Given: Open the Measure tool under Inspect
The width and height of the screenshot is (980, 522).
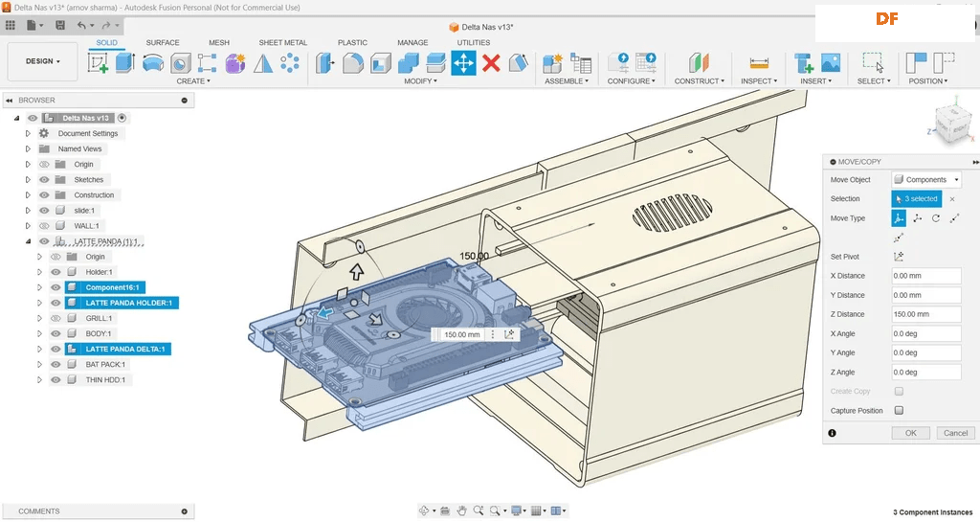Looking at the screenshot, I should pyautogui.click(x=760, y=63).
